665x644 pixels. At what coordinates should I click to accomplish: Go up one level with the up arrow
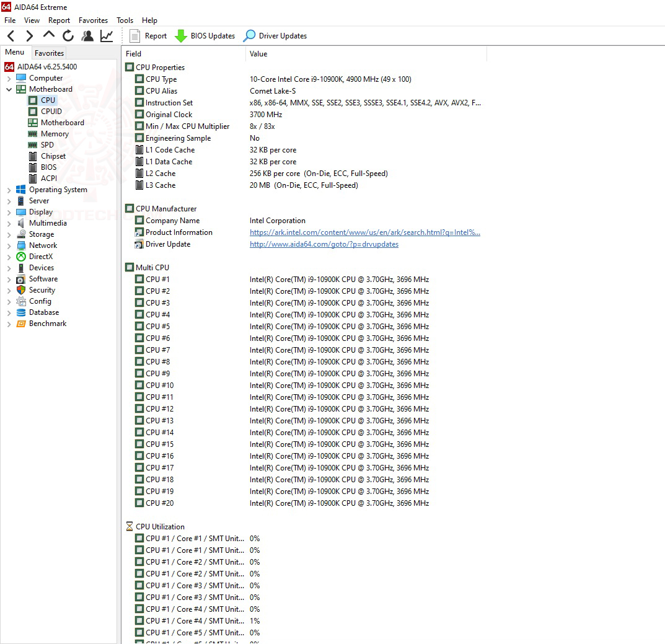[x=49, y=35]
